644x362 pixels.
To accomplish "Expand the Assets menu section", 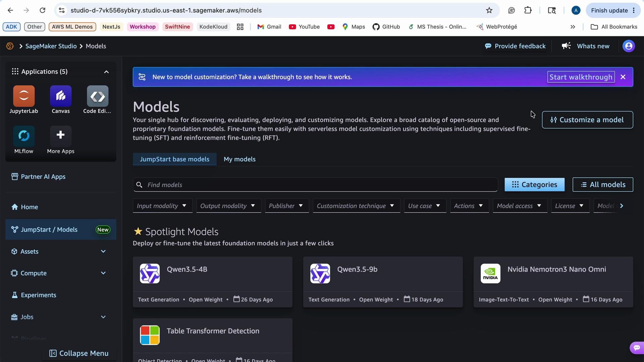I will point(103,251).
